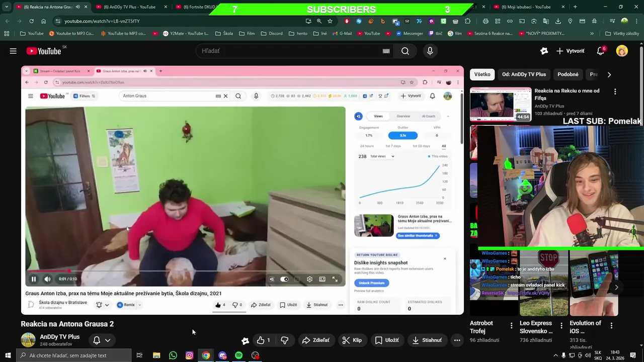The width and height of the screenshot is (644, 362).
Task: Click the Windows Start button
Action: [x=8, y=355]
